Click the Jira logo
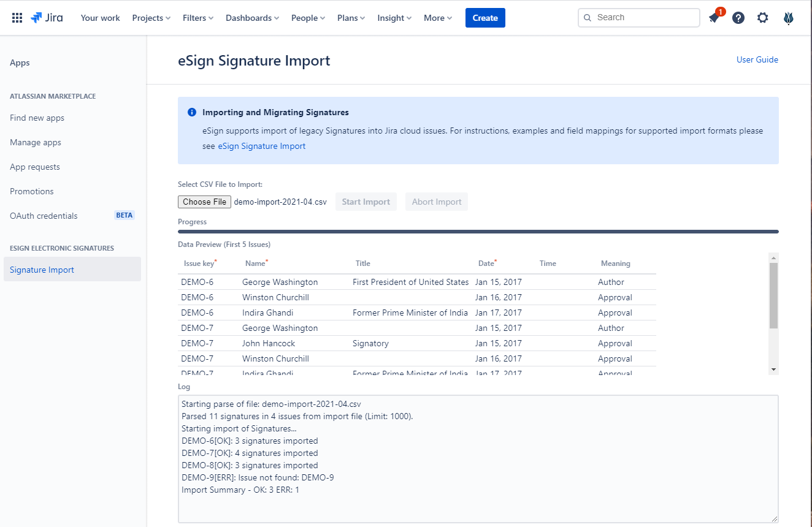The width and height of the screenshot is (812, 527). 46,18
